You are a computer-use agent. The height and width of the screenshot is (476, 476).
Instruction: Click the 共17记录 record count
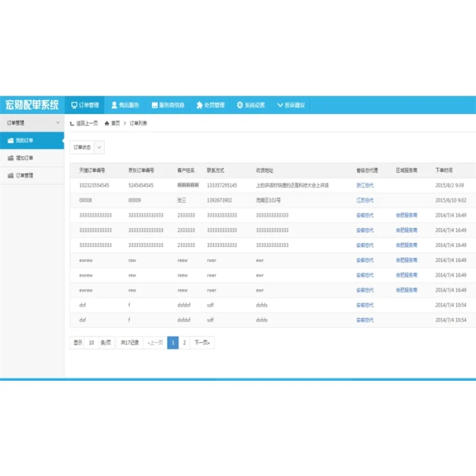point(130,343)
